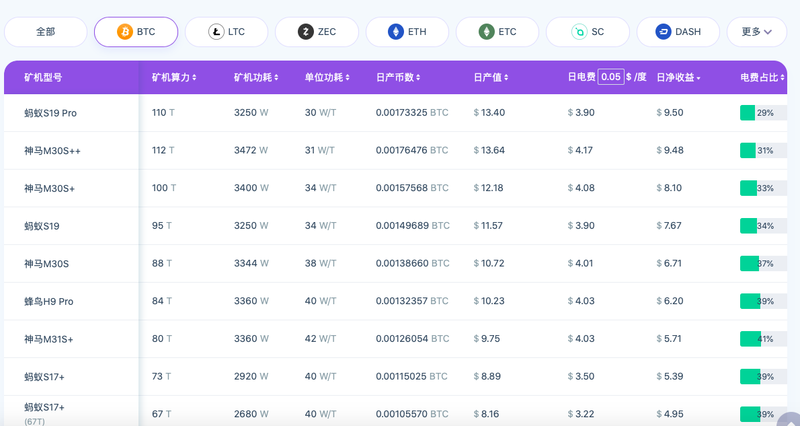Click the 42 W/T efficiency value
The image size is (800, 426).
[x=320, y=339]
